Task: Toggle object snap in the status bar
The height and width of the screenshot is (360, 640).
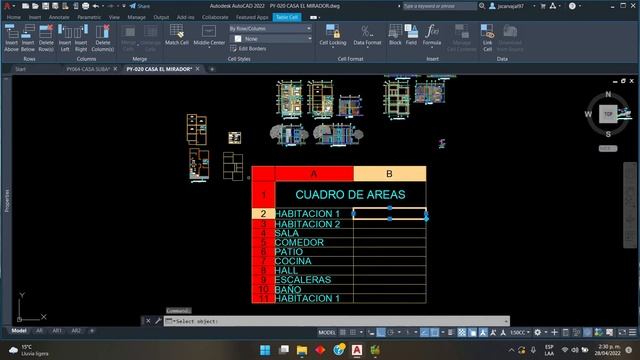Action: coord(435,333)
